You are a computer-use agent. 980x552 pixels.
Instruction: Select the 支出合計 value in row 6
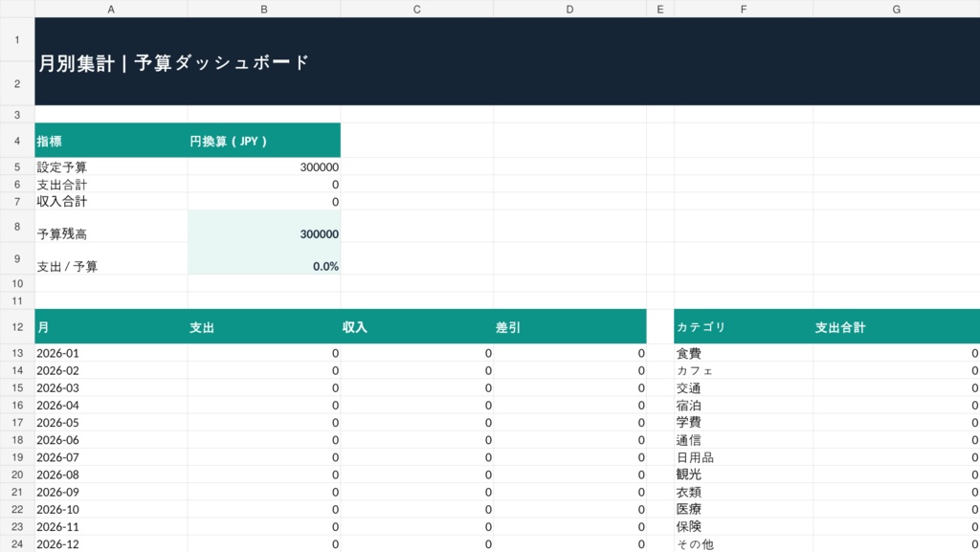[264, 185]
